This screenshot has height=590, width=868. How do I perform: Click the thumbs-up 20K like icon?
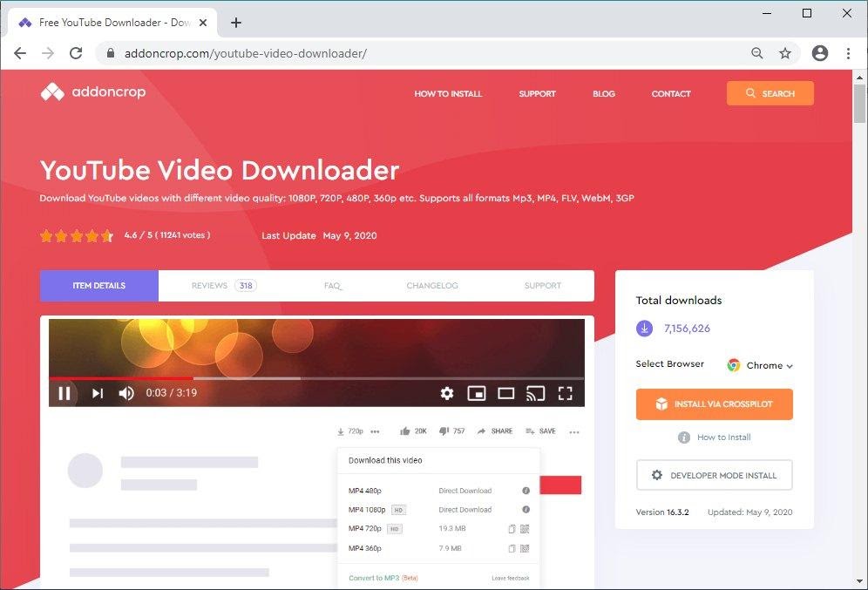405,431
